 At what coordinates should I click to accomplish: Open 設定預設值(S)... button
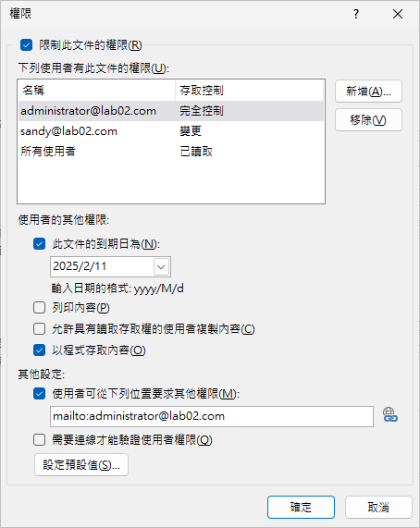tap(81, 465)
